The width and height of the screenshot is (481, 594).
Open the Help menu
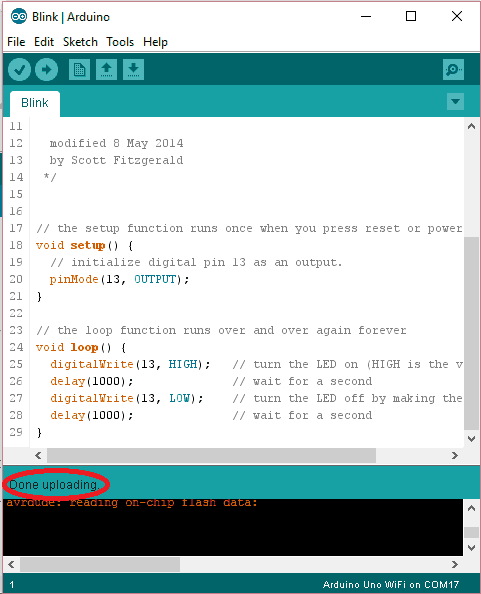click(155, 42)
